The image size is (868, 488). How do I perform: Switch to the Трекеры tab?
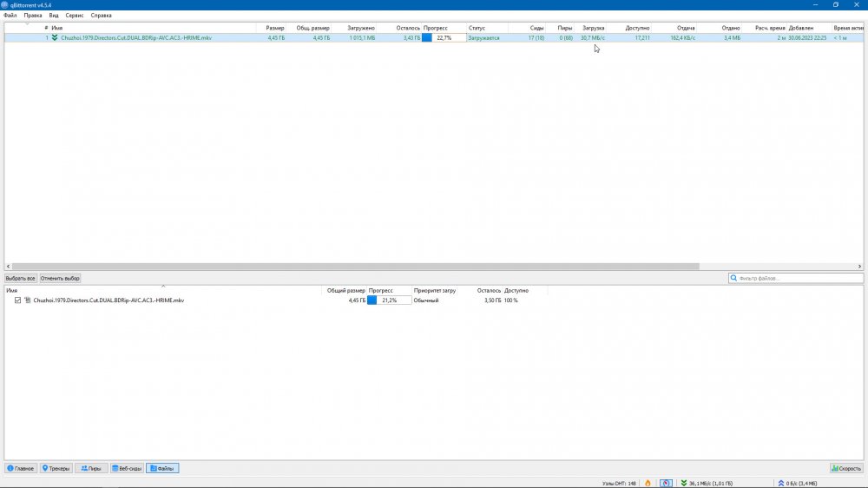coord(56,468)
